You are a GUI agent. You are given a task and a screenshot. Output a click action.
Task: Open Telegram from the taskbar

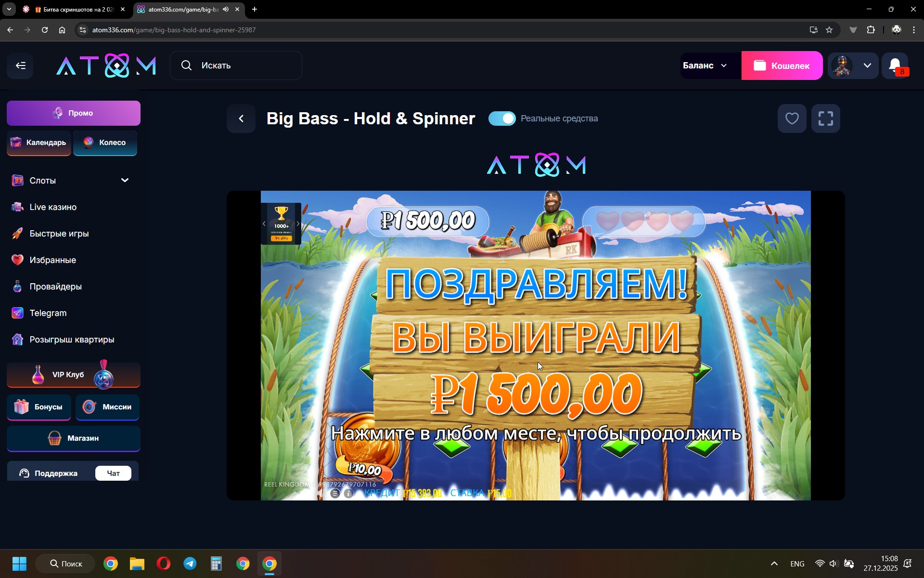pos(190,564)
